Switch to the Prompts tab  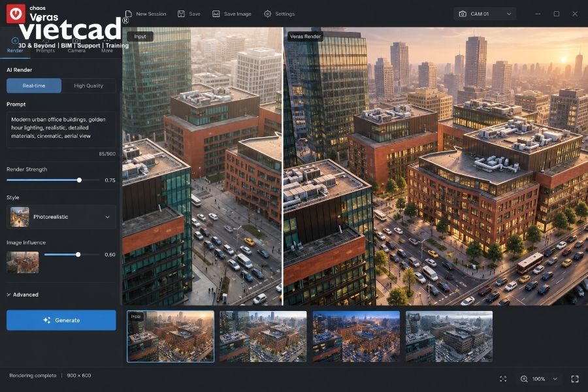coord(45,46)
